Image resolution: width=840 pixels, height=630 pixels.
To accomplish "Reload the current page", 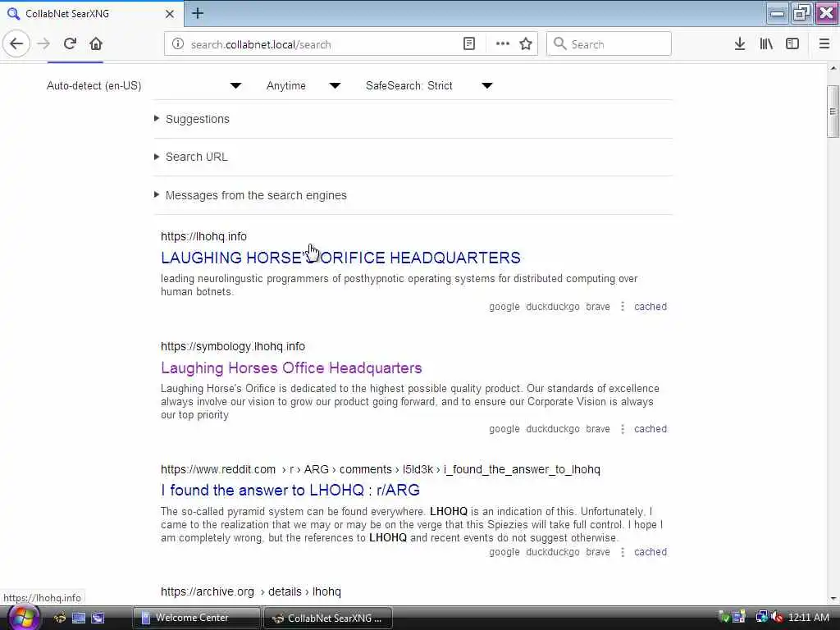I will 70,44.
